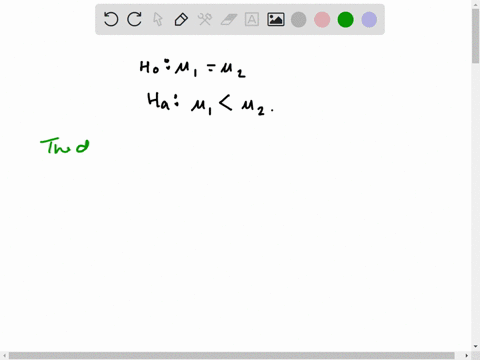Click the scroll left arrow
This screenshot has height=360, width=480.
coord(4,356)
